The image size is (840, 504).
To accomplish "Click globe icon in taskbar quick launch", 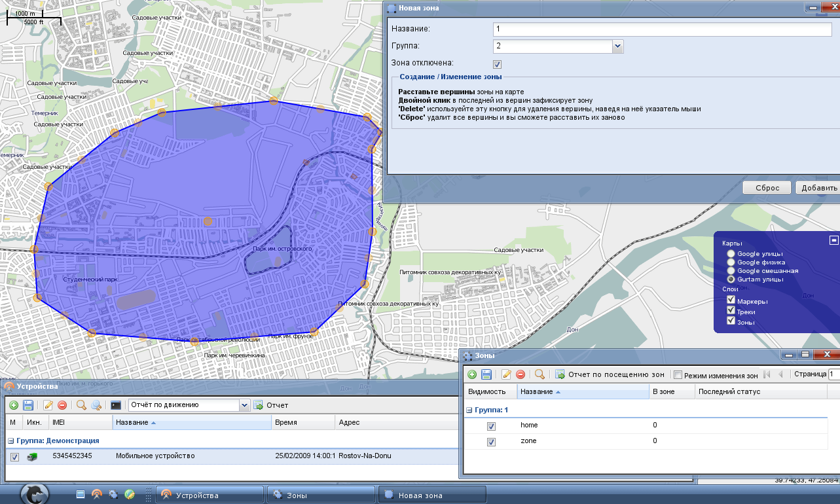I will pyautogui.click(x=130, y=494).
